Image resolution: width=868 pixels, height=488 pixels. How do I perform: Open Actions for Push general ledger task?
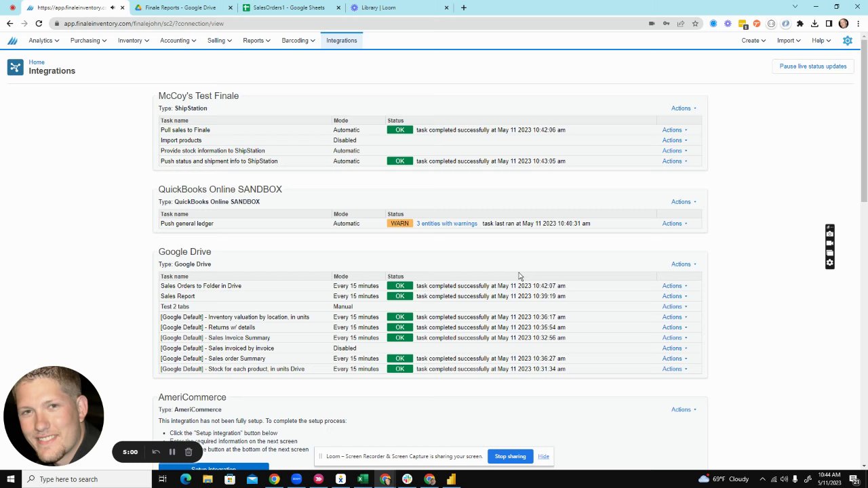675,224
